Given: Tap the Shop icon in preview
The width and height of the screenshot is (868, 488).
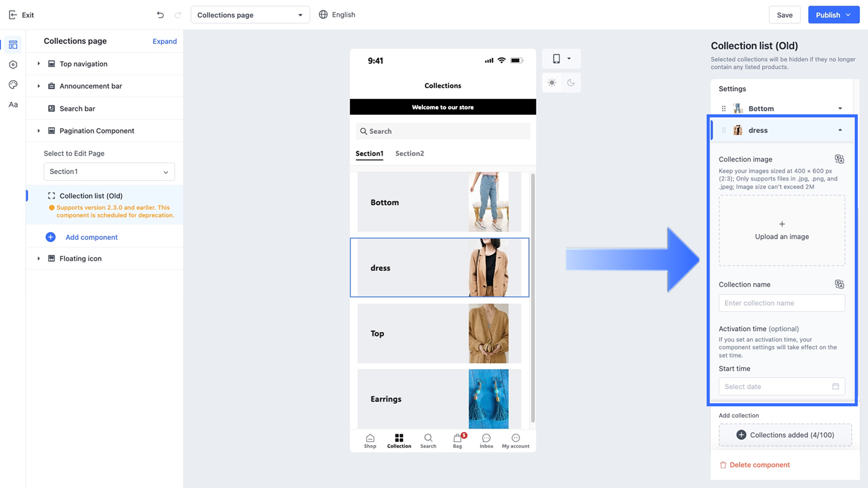Looking at the screenshot, I should point(370,438).
